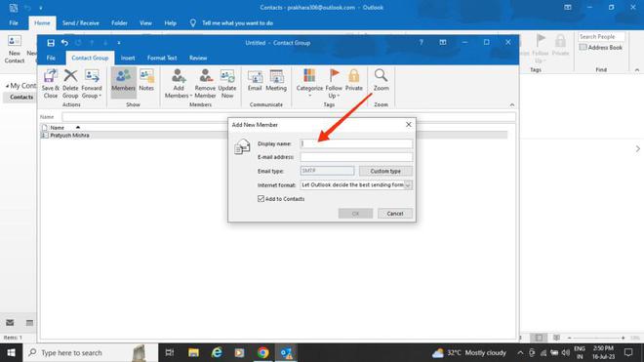This screenshot has height=362, width=644.
Task: Switch to the Review tab
Action: coord(198,58)
